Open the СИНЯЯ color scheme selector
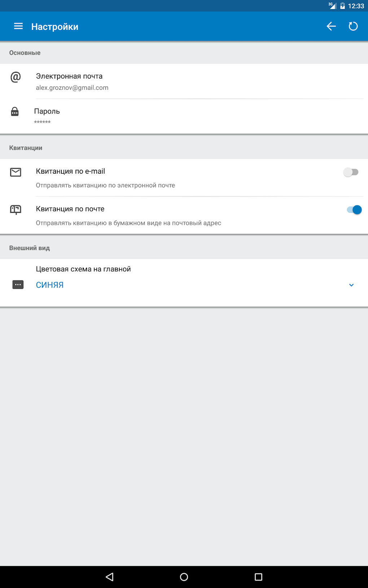 pos(50,285)
